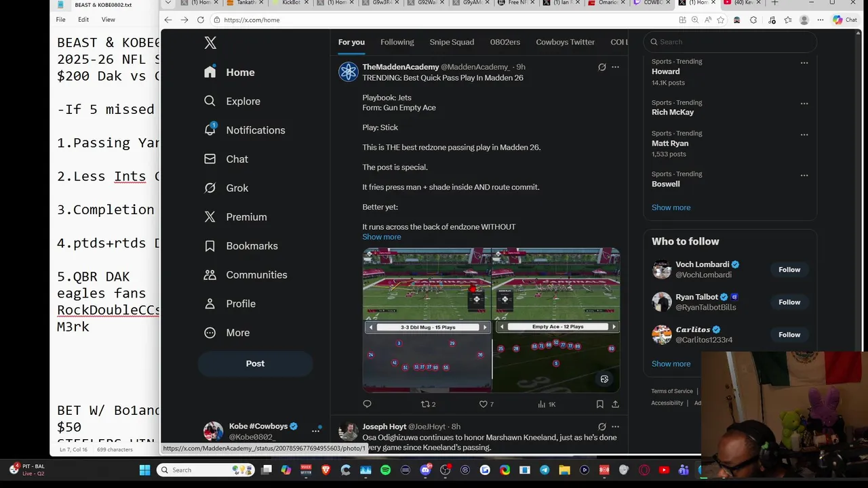Open Premium in the sidebar
The width and height of the screenshot is (868, 488).
coord(235,217)
